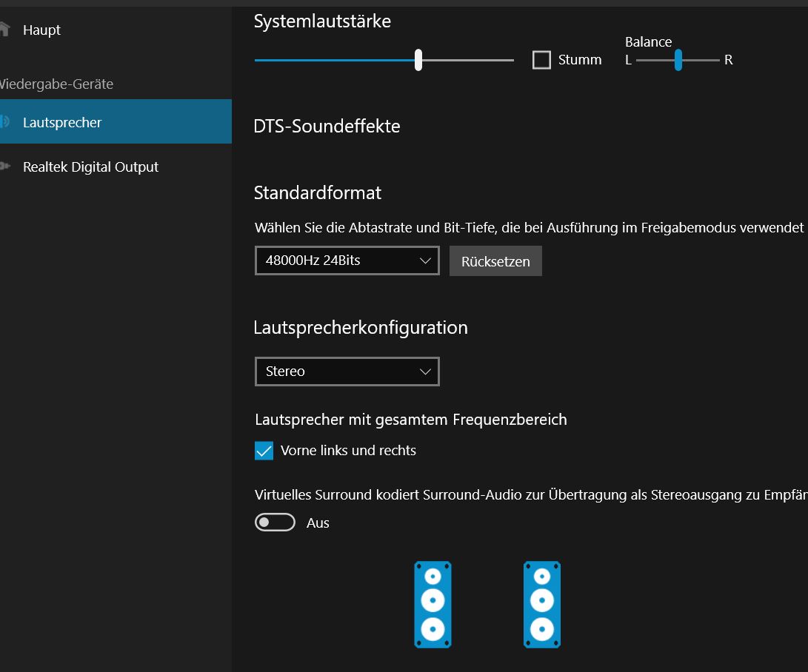Screen dimensions: 808x672
Task: Click the chevron arrow on the Stereo dropdown
Action: coord(425,372)
